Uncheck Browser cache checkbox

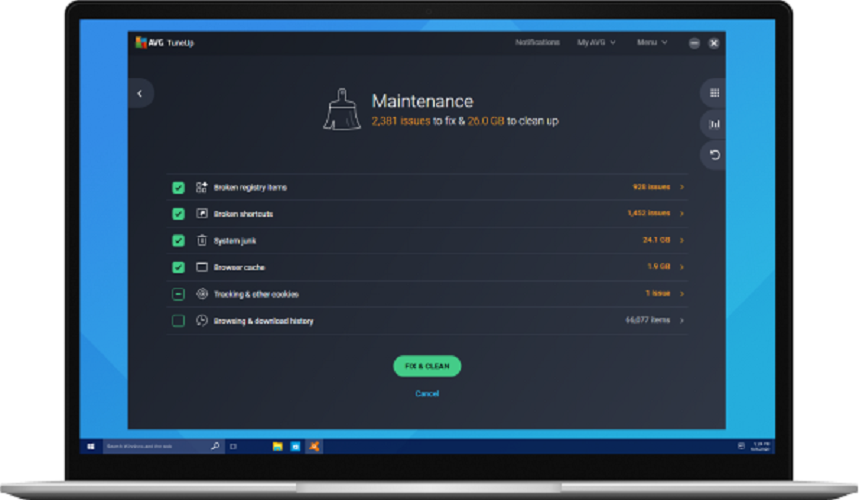point(178,267)
